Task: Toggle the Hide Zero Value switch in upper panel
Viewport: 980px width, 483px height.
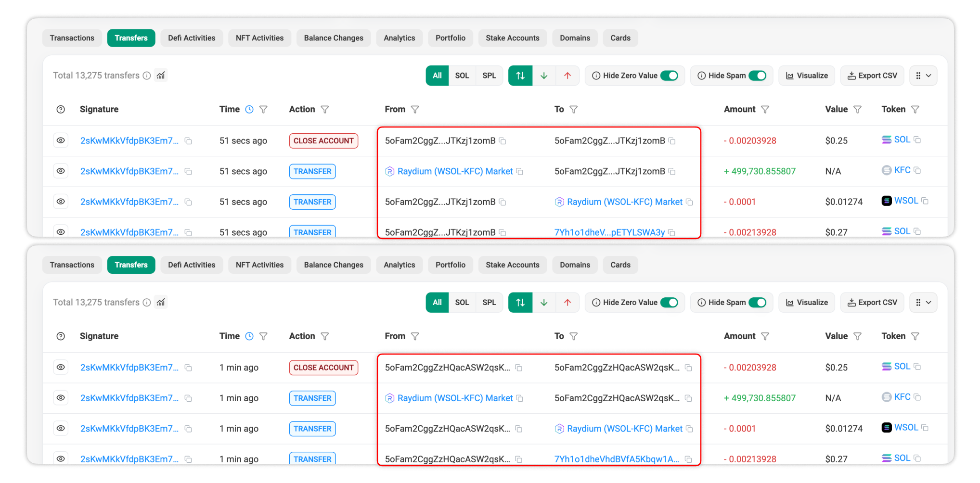Action: [x=669, y=76]
